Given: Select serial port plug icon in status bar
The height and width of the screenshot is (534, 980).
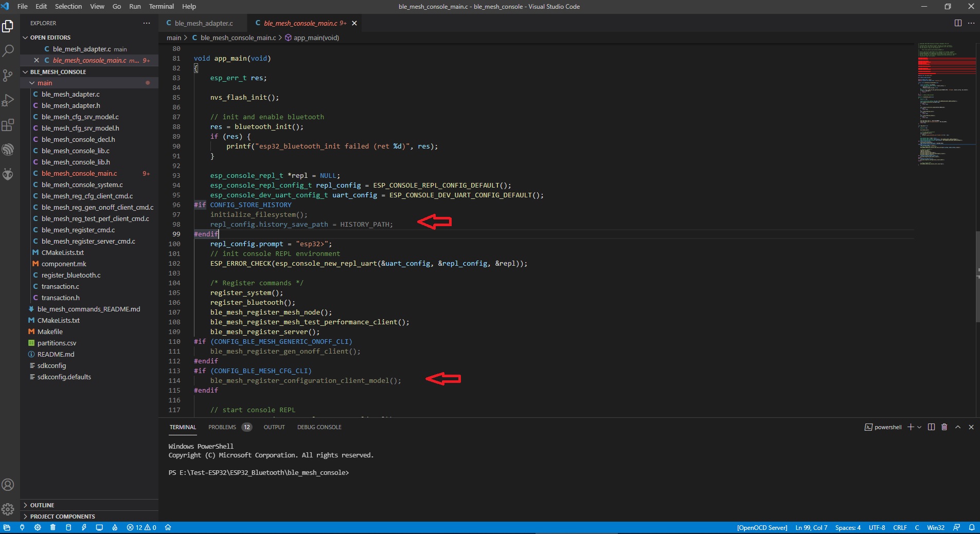Looking at the screenshot, I should pyautogui.click(x=22, y=527).
